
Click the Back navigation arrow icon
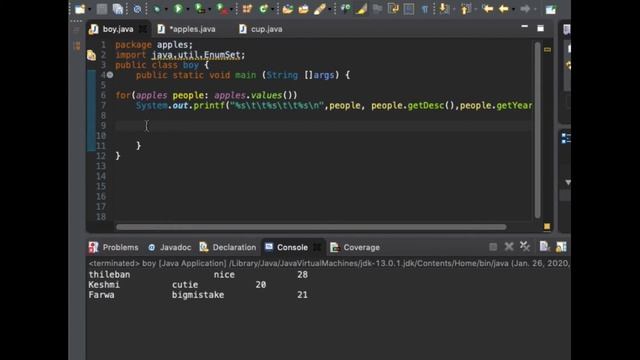(x=504, y=9)
